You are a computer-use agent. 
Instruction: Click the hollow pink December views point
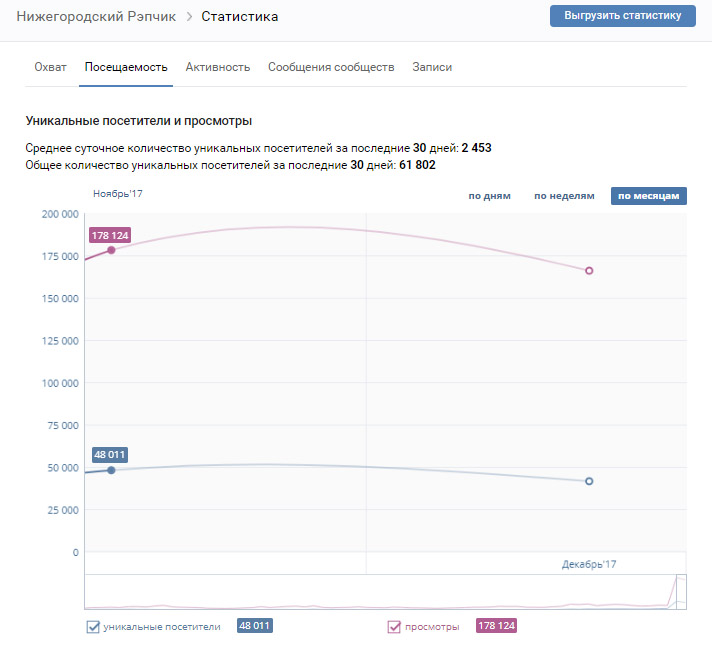click(589, 271)
